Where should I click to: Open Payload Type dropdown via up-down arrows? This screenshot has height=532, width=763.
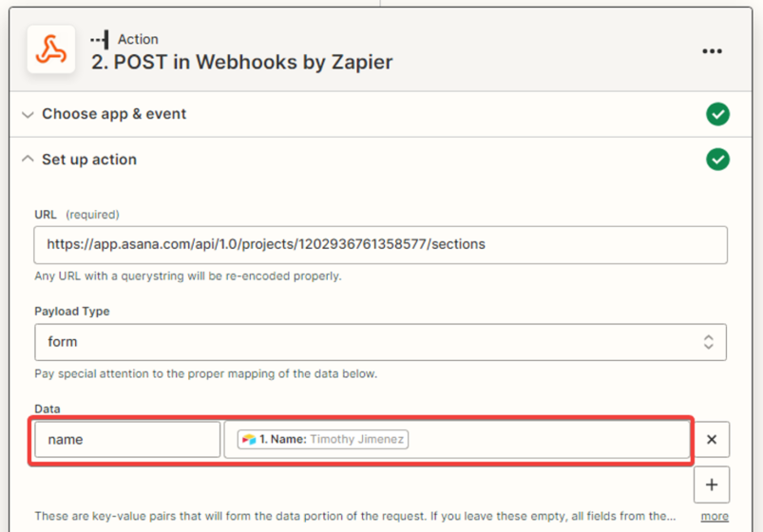click(x=708, y=342)
